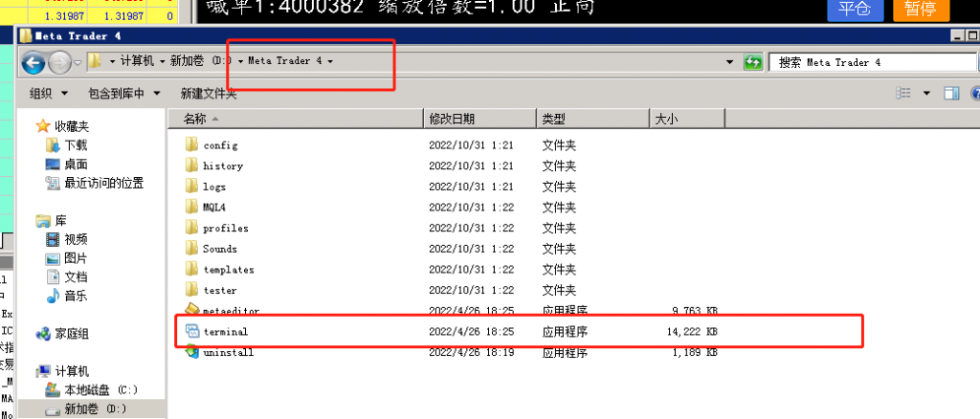Select the config folder icon
This screenshot has width=980, height=419.
(x=191, y=144)
